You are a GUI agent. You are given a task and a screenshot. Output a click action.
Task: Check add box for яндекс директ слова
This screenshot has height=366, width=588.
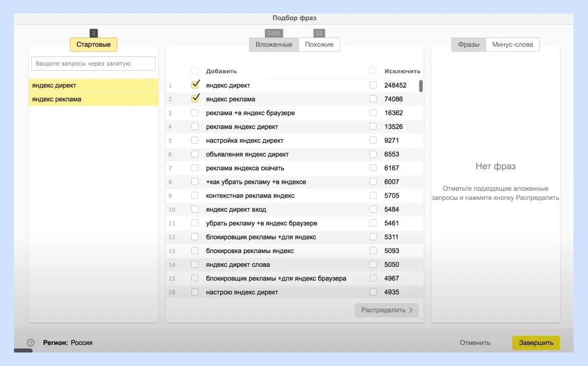(x=195, y=264)
